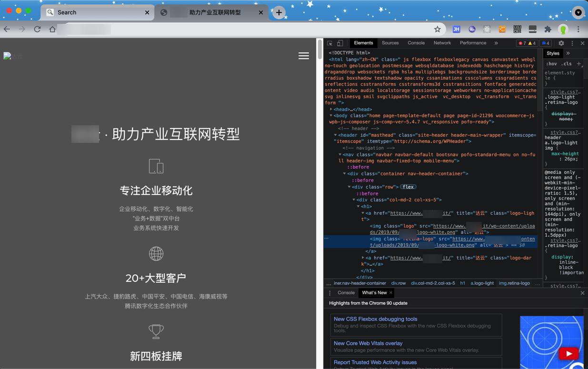Image resolution: width=588 pixels, height=369 pixels.
Task: Expand the head element node
Action: click(x=331, y=110)
